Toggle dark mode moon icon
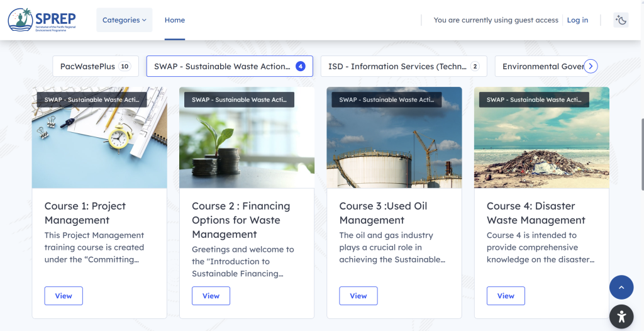Image resolution: width=644 pixels, height=331 pixels. [x=621, y=20]
